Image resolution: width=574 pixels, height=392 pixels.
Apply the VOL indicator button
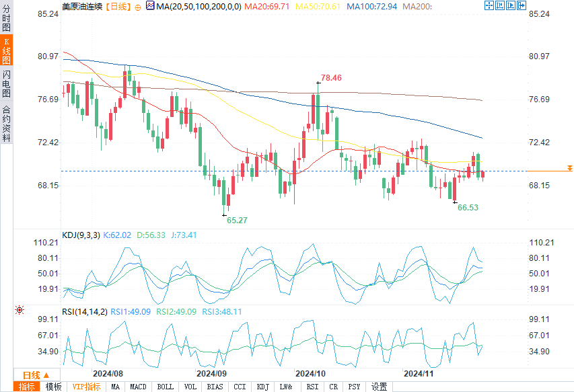pos(190,387)
